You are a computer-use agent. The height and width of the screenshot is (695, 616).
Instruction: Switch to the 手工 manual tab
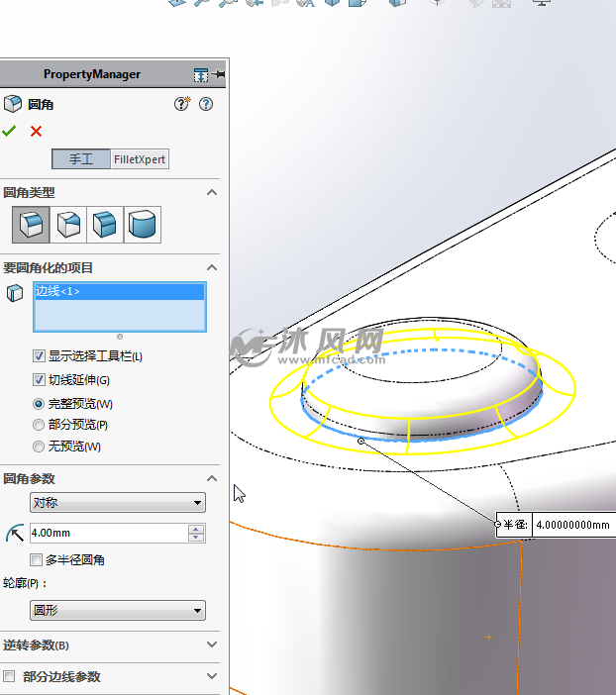[x=81, y=159]
